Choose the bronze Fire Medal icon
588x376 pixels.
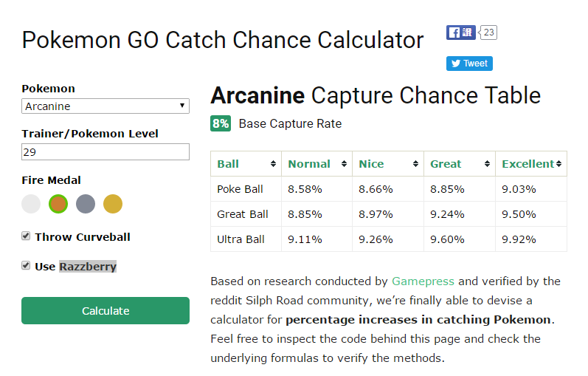(58, 204)
